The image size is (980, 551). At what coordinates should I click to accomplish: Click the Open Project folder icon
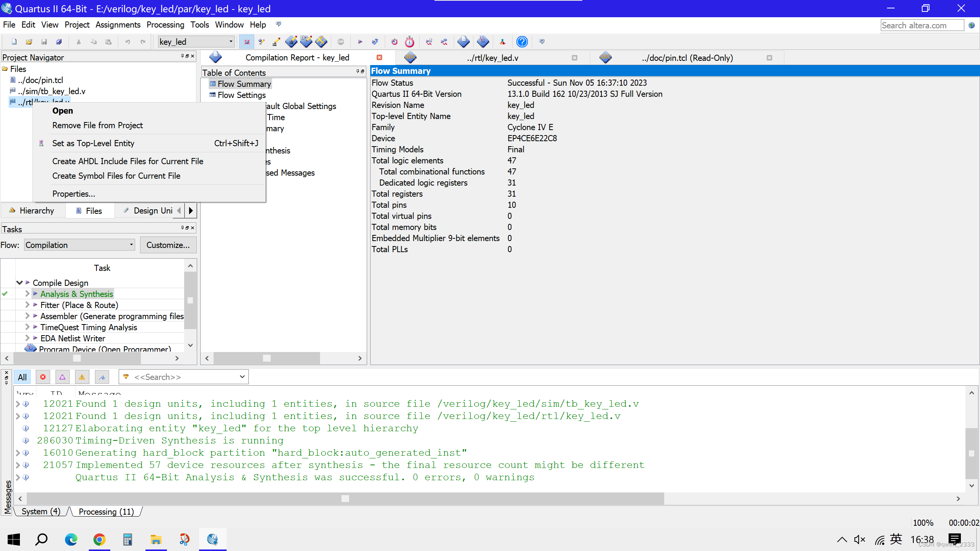pos(29,42)
